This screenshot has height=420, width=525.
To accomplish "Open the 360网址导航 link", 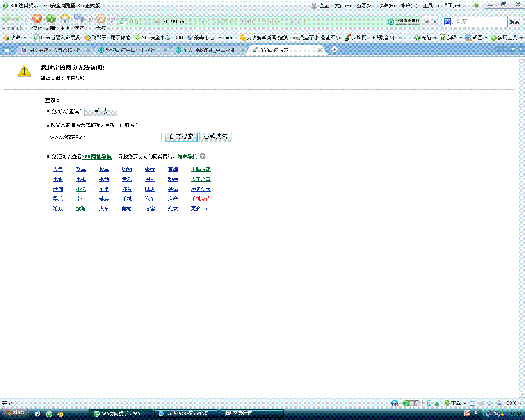I will (x=97, y=157).
